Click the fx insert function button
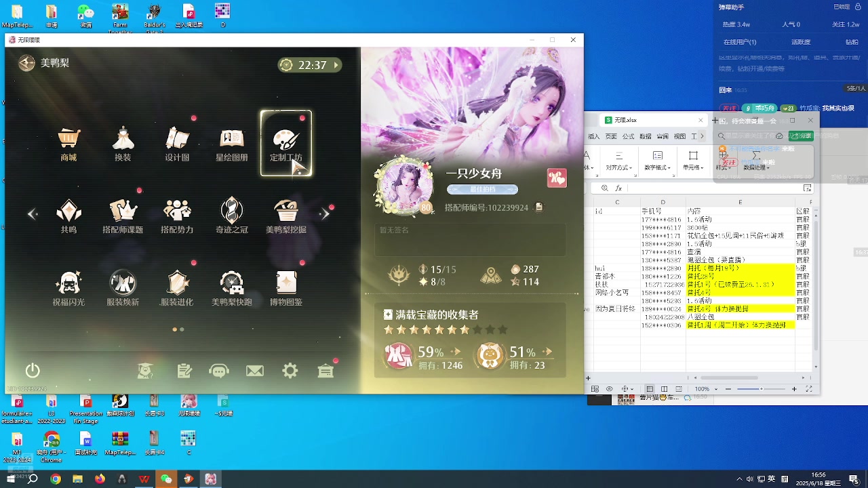This screenshot has width=868, height=488. click(x=620, y=188)
